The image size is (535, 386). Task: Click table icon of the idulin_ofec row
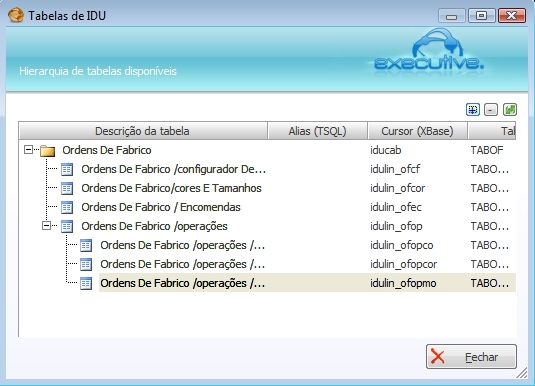click(67, 207)
